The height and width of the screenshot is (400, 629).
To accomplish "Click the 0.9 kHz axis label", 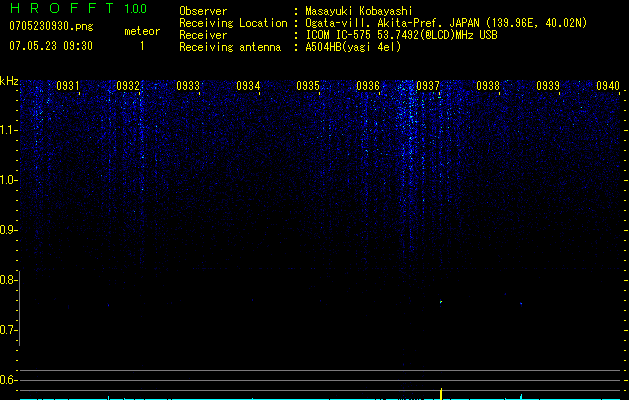I will click(8, 230).
